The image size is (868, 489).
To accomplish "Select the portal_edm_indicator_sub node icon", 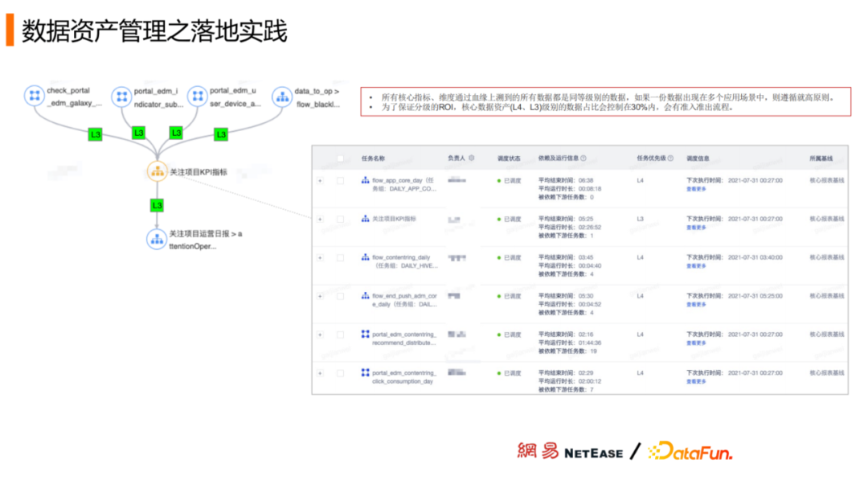I will 121,97.
